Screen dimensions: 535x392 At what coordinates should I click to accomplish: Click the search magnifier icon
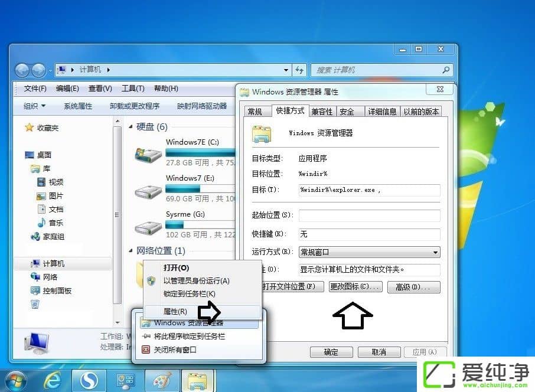tap(446, 70)
